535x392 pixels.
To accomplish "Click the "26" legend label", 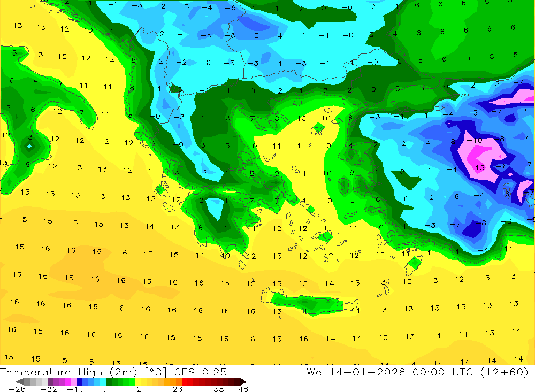I will coord(178,389).
